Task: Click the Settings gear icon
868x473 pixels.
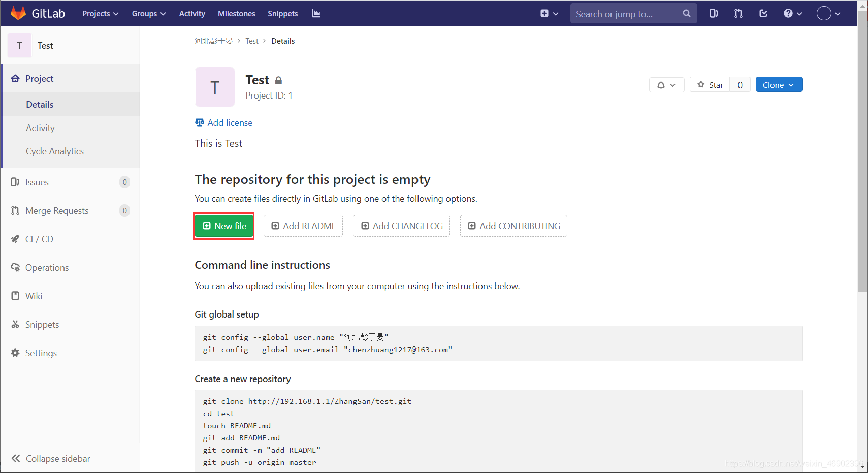Action: (x=15, y=353)
